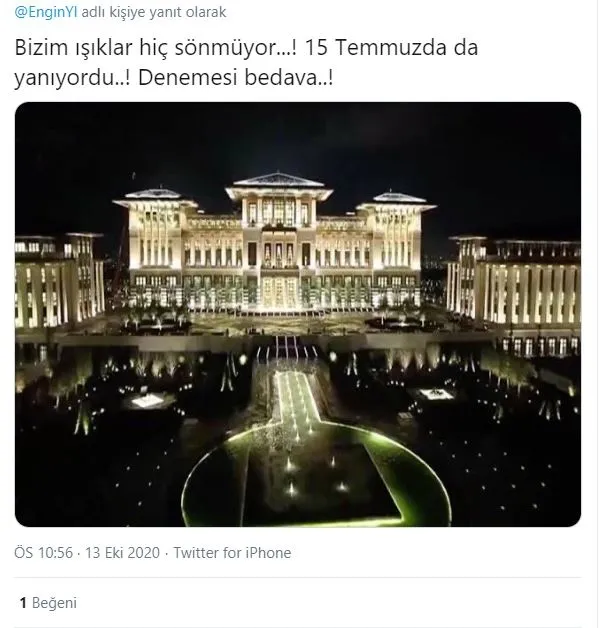Open the attached night palace photo
Image resolution: width=603 pixels, height=628 pixels.
pyautogui.click(x=298, y=314)
